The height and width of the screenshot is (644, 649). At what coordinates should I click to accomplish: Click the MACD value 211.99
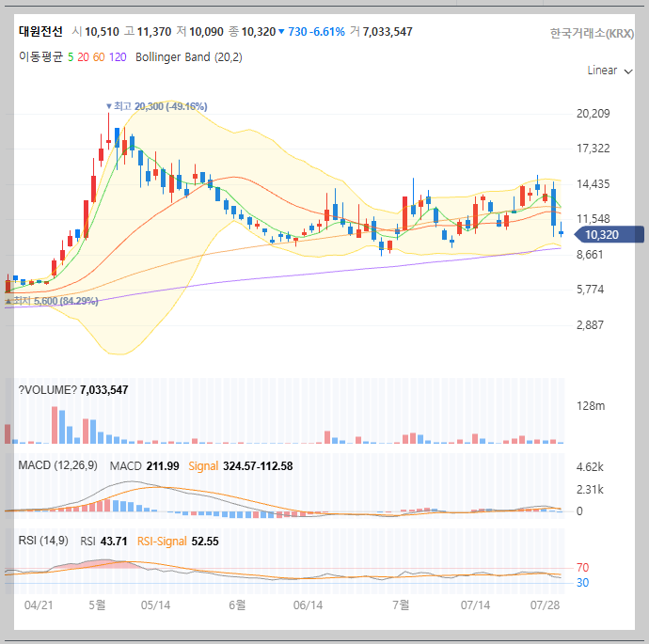[x=163, y=466]
